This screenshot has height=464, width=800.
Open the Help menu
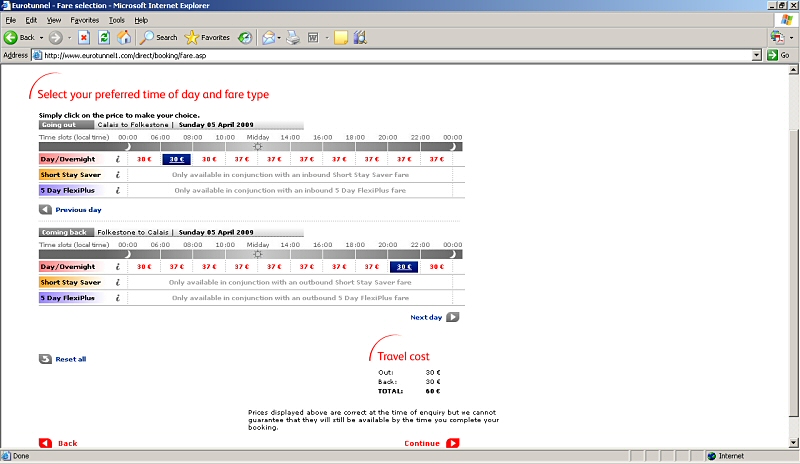(141, 20)
